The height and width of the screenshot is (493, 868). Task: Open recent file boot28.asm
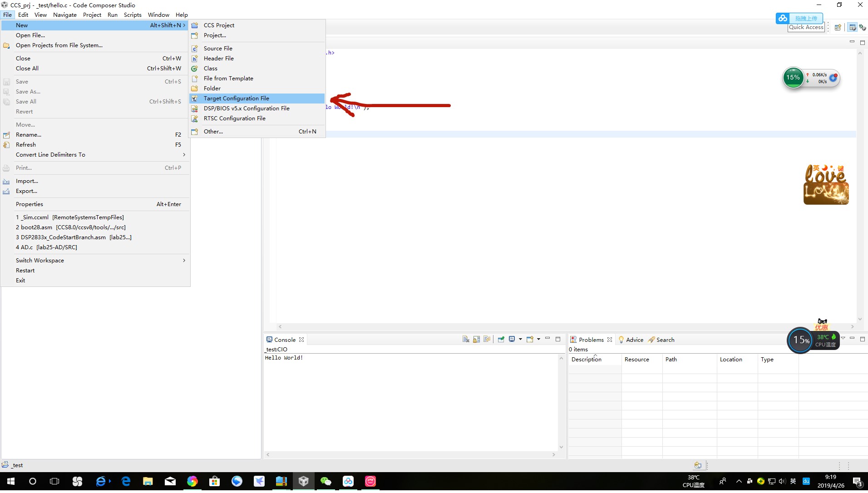click(x=70, y=227)
